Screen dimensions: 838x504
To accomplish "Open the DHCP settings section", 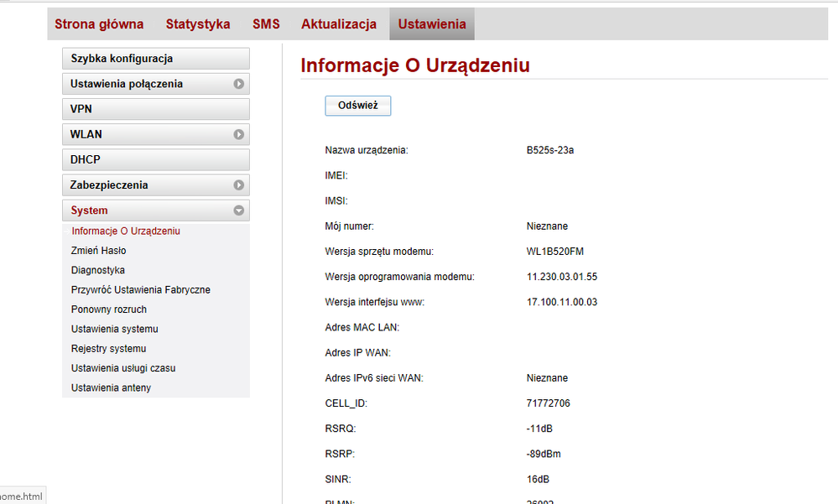I will point(155,159).
